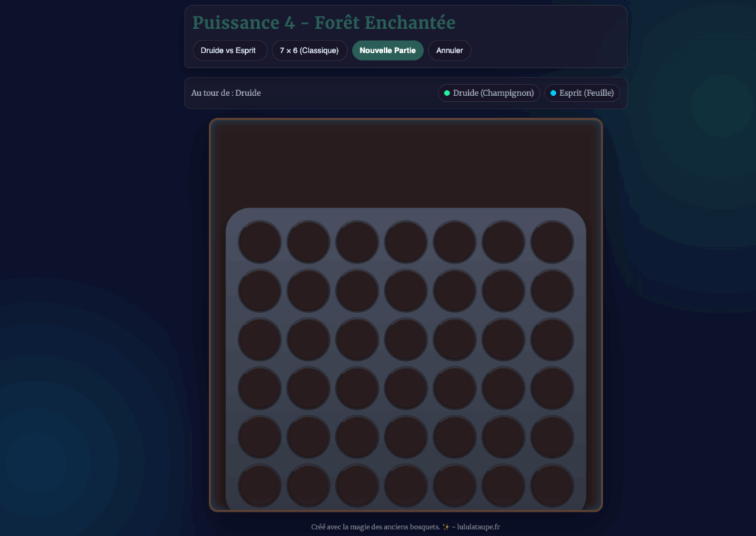The height and width of the screenshot is (536, 756).
Task: Select top-row last column hole
Action: [552, 242]
